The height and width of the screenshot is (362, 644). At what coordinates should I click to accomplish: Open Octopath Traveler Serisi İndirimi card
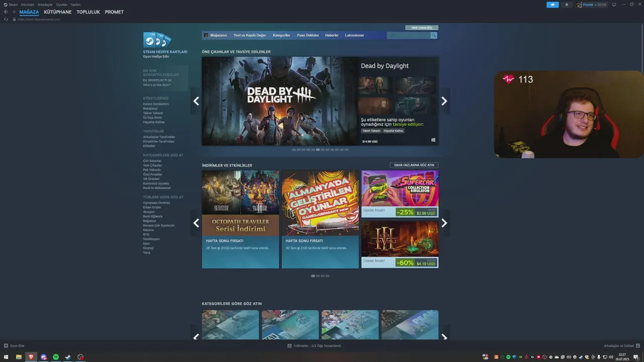(240, 219)
